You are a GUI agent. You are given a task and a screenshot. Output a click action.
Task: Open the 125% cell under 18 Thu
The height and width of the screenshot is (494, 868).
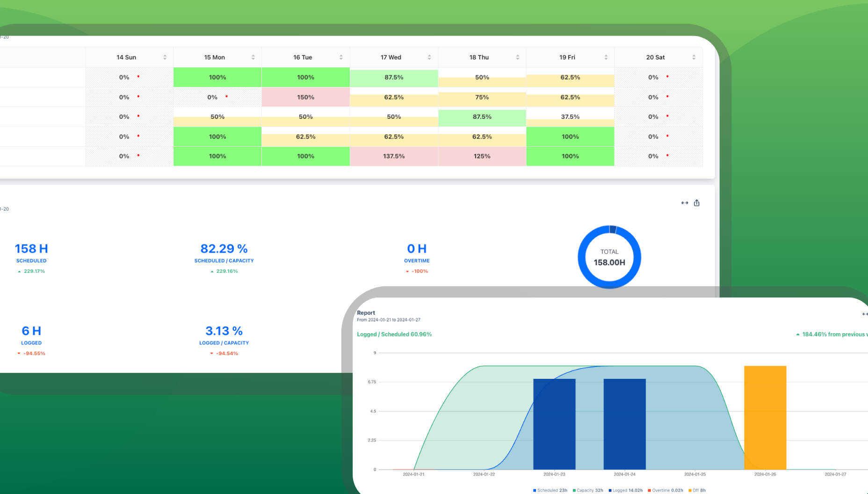(482, 156)
